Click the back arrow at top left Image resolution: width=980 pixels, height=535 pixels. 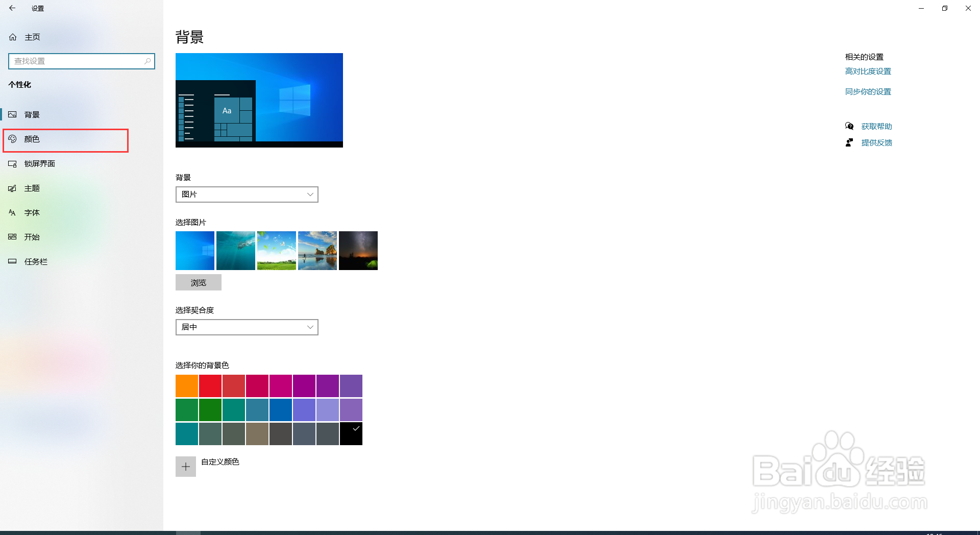(12, 8)
